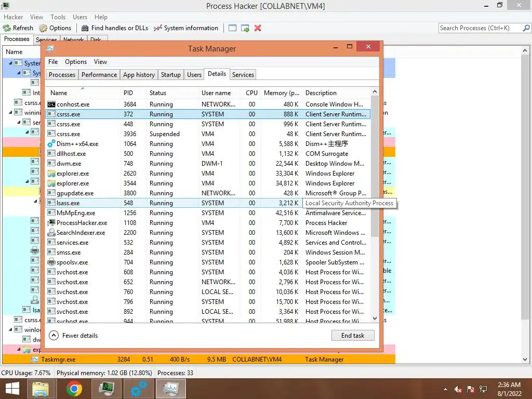532x399 pixels.
Task: Click the Dism++x64.exe gear icon
Action: (51, 144)
